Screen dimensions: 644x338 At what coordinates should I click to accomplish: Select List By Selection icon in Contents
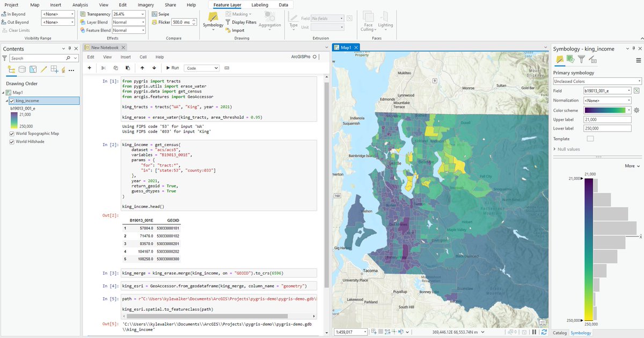click(x=33, y=69)
